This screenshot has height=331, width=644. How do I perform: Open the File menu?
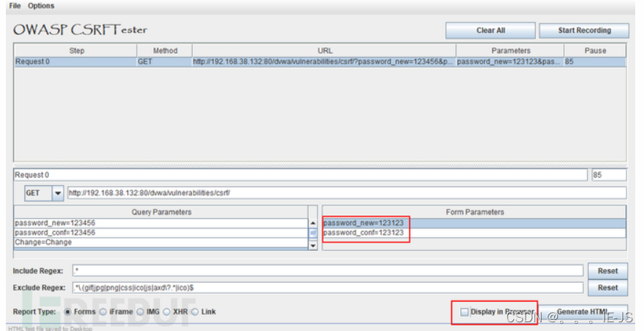click(x=15, y=6)
